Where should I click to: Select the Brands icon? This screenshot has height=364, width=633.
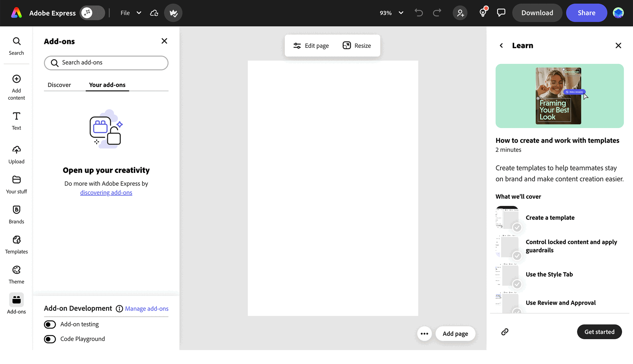click(x=16, y=214)
